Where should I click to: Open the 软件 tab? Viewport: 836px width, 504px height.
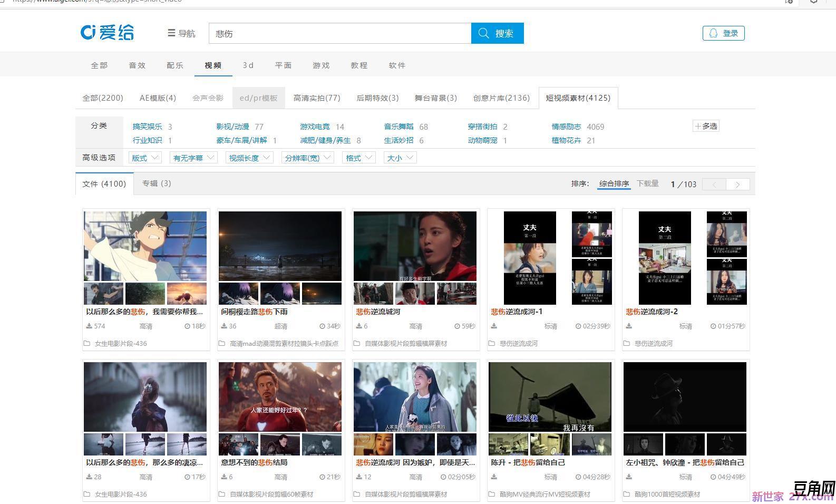pos(397,65)
